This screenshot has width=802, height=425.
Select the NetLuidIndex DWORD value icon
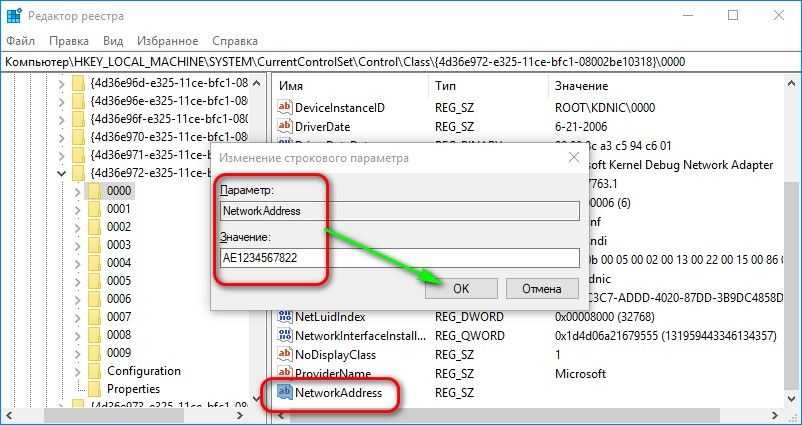(284, 317)
